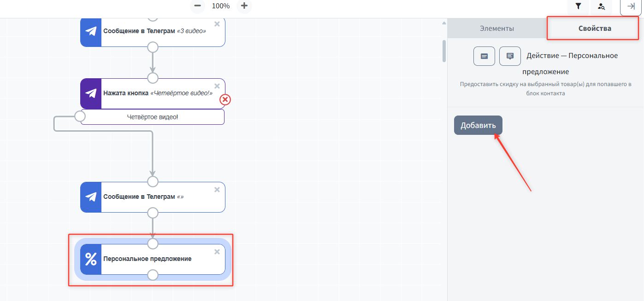Click the zoom in plus button
The image size is (644, 301).
coord(244,6)
